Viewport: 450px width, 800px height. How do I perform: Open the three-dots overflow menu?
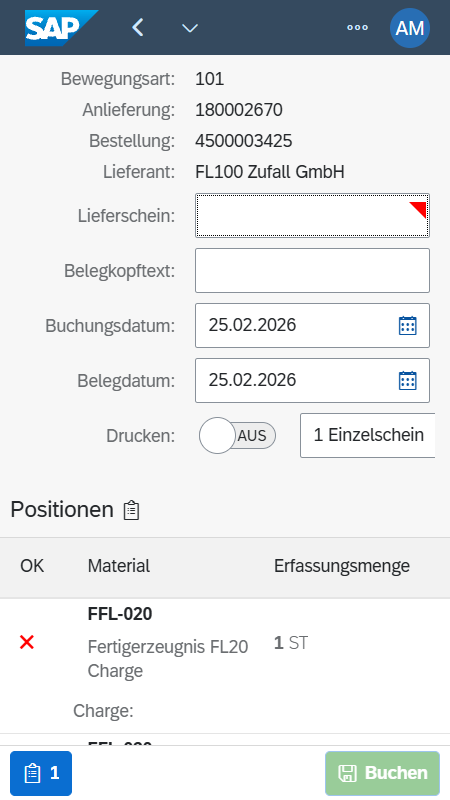click(x=357, y=28)
